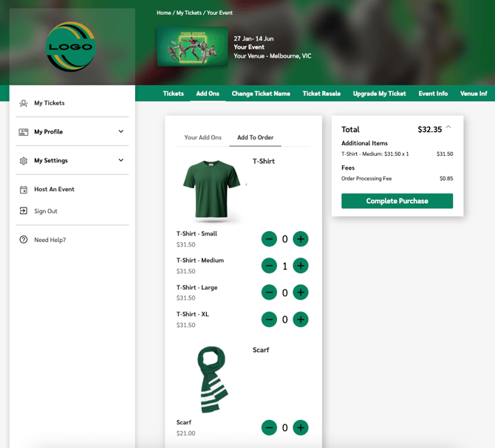Decrease T-Shirt Medium quantity with minus
Viewport: 495px width, 448px height.
pos(270,266)
